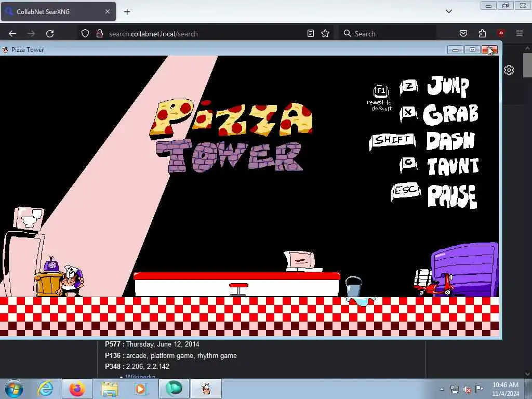
Task: Close the Pizza Tower game window
Action: [x=489, y=50]
